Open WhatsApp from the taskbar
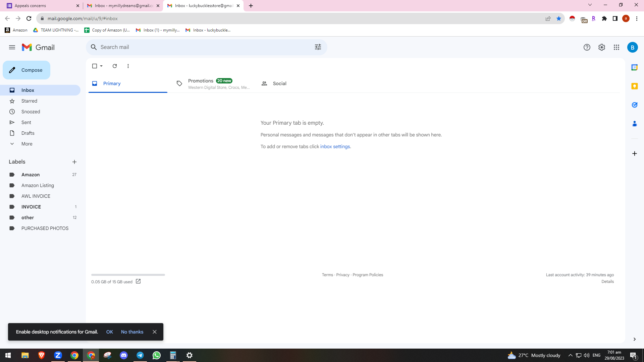Image resolution: width=644 pixels, height=362 pixels. tap(157, 355)
